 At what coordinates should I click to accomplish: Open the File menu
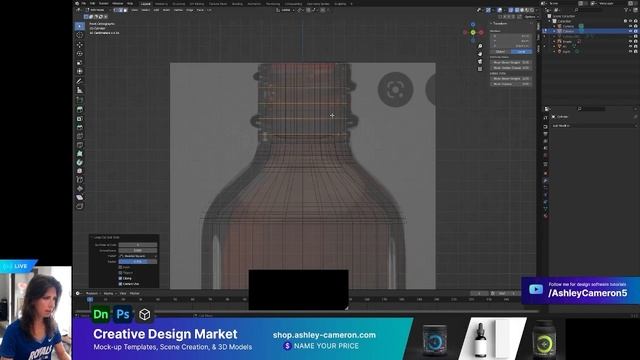point(84,3)
